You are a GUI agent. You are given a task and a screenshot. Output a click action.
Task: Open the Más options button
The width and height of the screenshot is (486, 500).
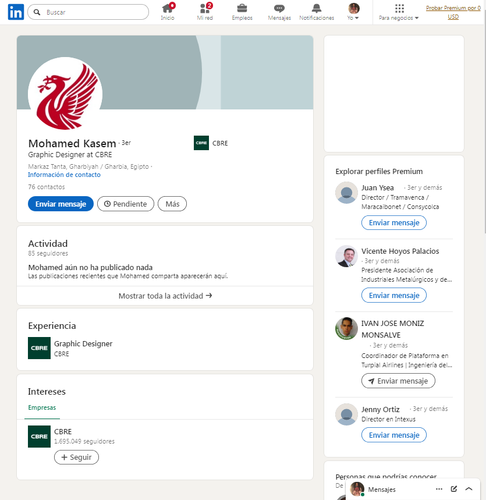click(x=172, y=204)
